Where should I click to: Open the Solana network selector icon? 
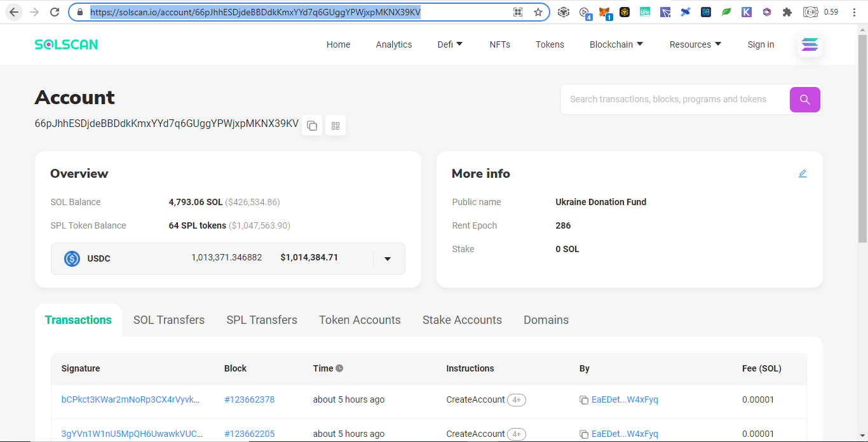(x=810, y=44)
